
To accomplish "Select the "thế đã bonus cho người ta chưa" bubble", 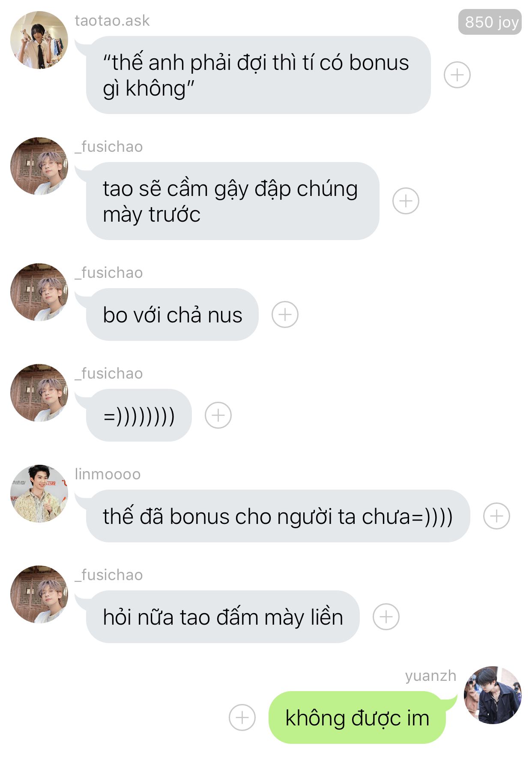I will [x=278, y=516].
